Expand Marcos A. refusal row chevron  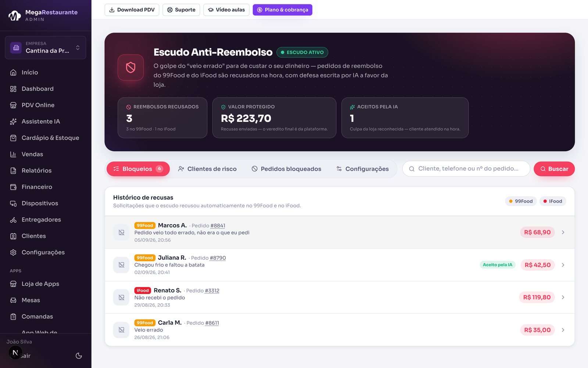pos(563,232)
